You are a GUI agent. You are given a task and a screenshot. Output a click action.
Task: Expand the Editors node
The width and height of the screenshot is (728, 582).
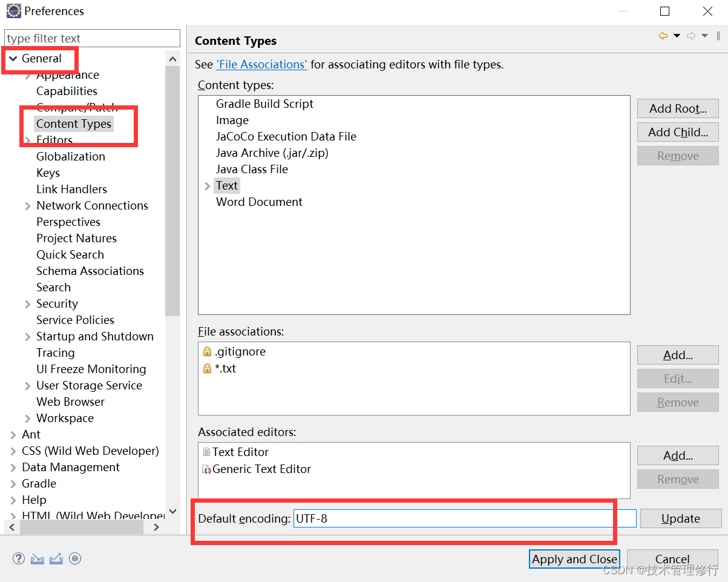[x=28, y=141]
